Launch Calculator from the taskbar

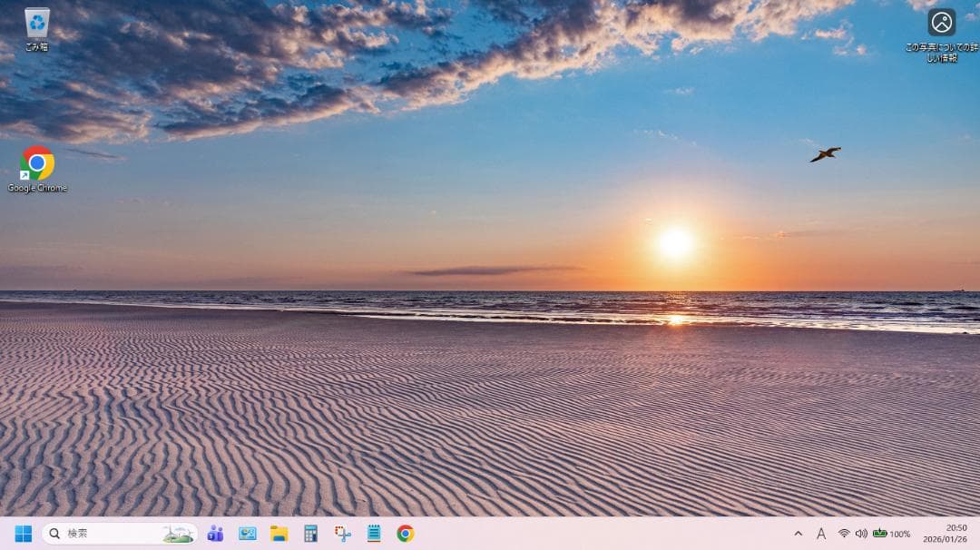[310, 534]
